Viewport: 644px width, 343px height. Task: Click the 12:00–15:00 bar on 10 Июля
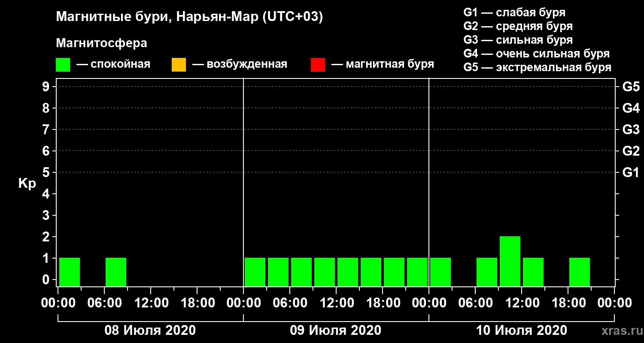pyautogui.click(x=533, y=271)
